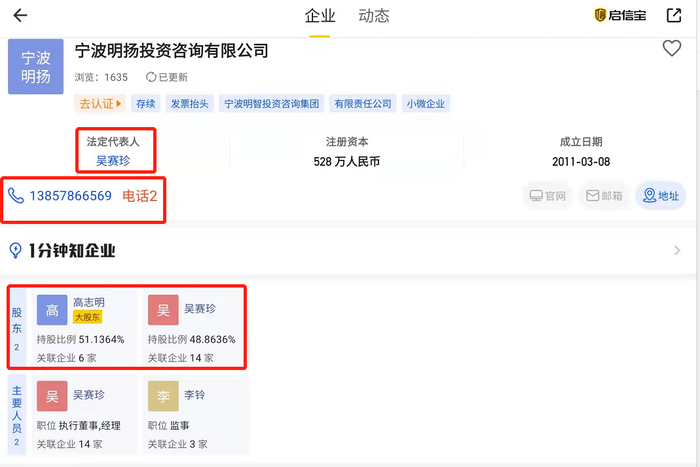
Task: Tap the 启信宝 logo
Action: [619, 16]
